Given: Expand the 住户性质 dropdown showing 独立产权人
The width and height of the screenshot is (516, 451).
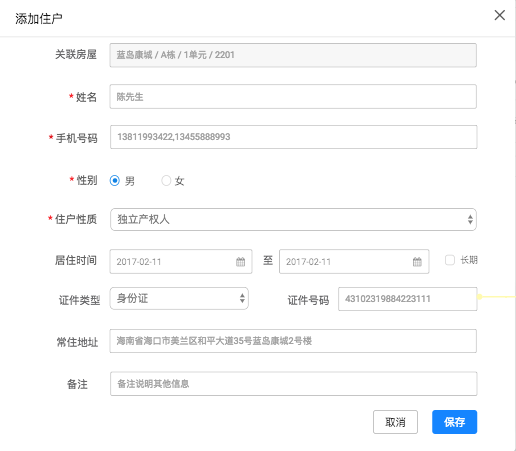Looking at the screenshot, I should tap(293, 219).
